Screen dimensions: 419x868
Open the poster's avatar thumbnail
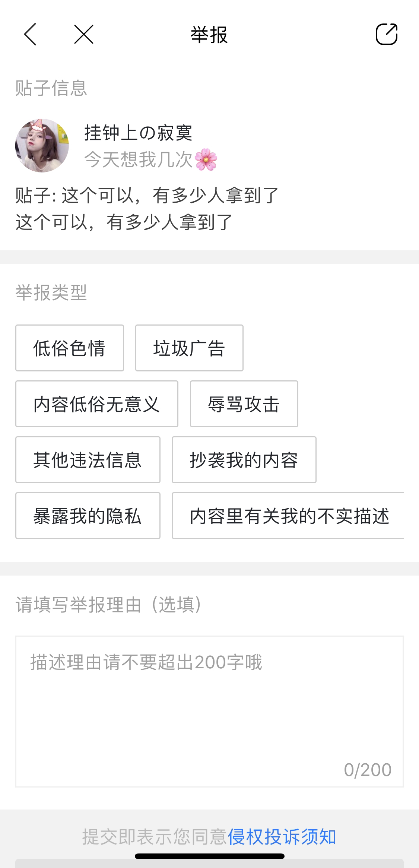point(42,145)
